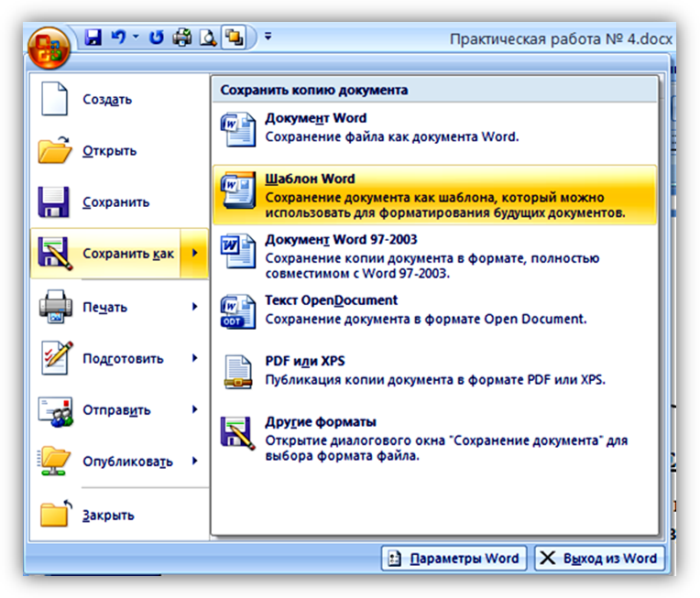Click description 'Сохранение файла как документа Word.'
The width and height of the screenshot is (700, 598).
pos(392,136)
